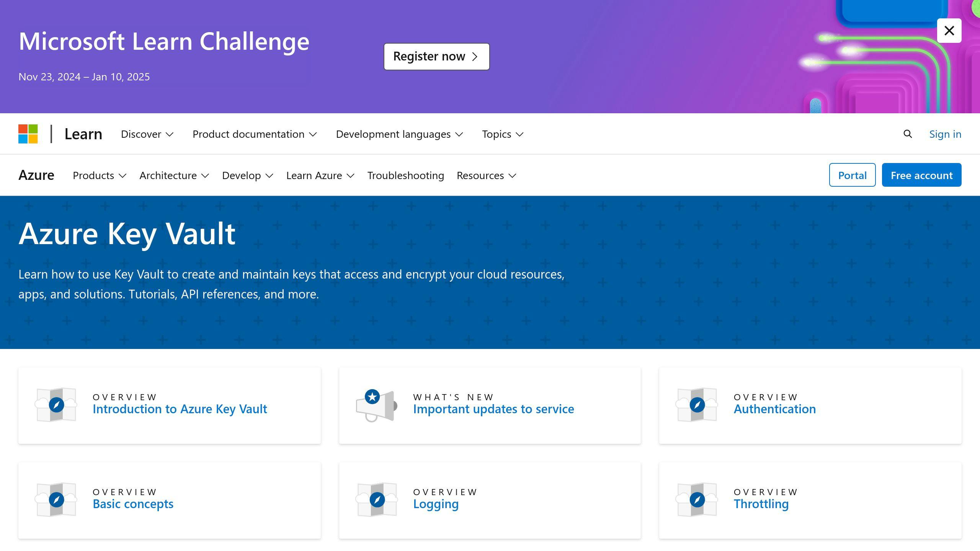
Task: Open Introduction to Azure Key Vault link
Action: click(x=180, y=409)
